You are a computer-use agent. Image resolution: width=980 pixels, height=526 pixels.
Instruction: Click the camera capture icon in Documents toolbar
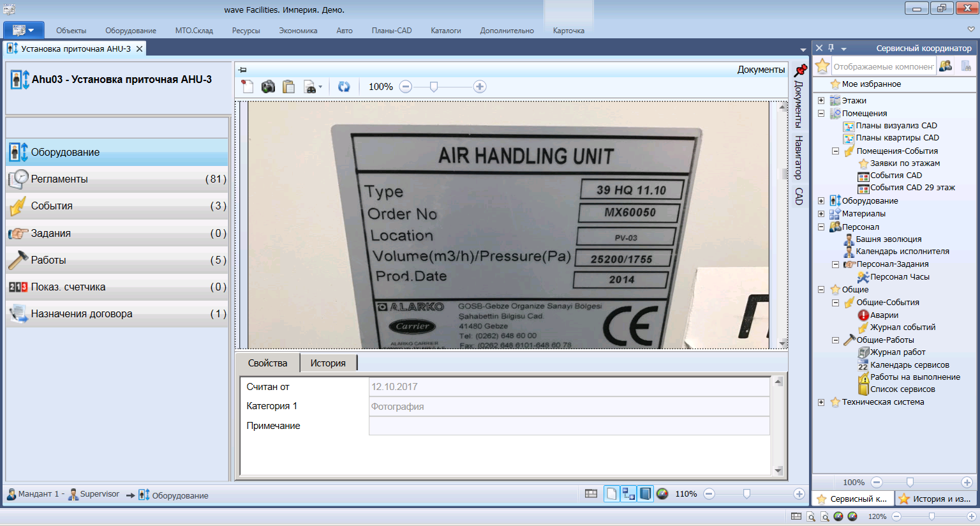click(268, 87)
